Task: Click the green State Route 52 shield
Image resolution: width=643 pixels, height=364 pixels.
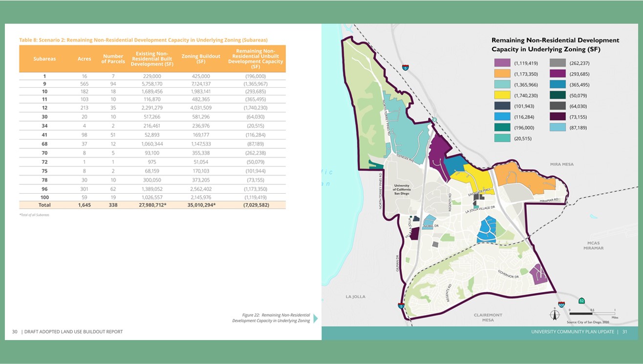Action: coord(581,301)
